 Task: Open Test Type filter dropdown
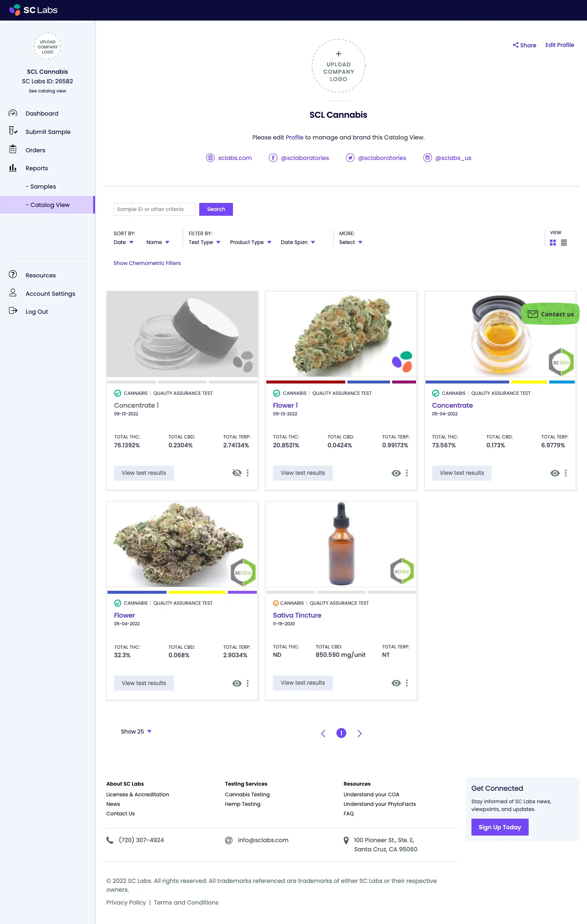(x=204, y=242)
